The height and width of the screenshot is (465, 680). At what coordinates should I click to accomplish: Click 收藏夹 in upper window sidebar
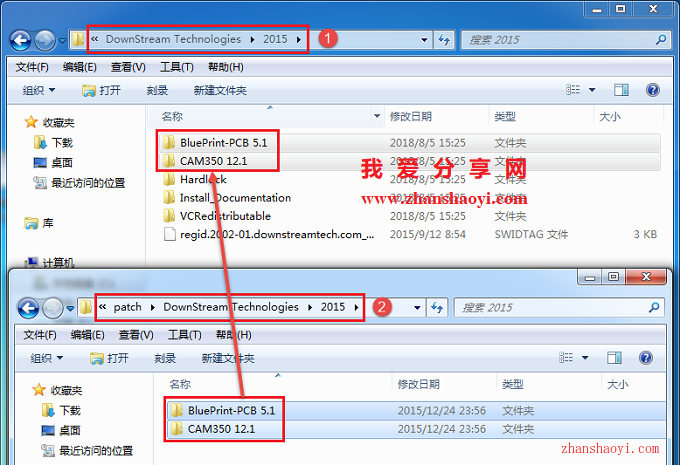click(x=58, y=123)
